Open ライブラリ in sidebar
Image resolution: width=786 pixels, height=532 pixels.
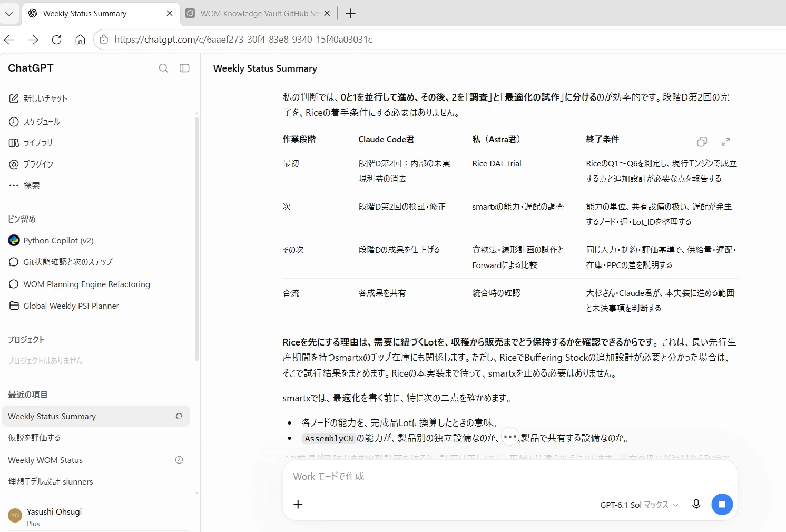[31, 143]
